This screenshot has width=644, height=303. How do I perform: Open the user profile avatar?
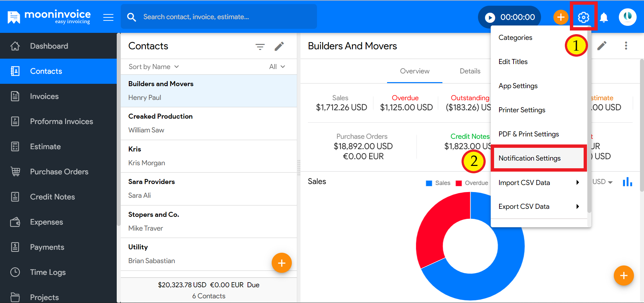point(628,17)
